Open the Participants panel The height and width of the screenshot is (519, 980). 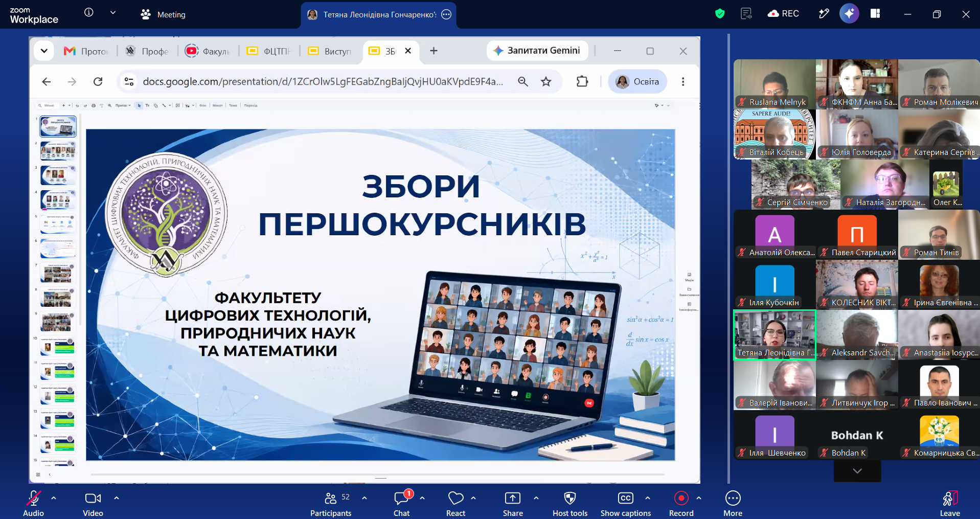tap(331, 504)
